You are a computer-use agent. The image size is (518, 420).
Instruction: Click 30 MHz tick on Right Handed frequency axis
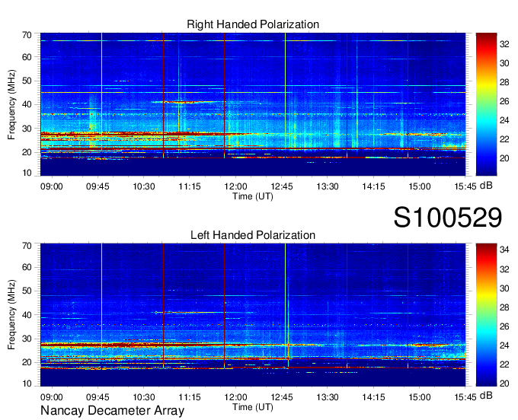tap(27, 129)
